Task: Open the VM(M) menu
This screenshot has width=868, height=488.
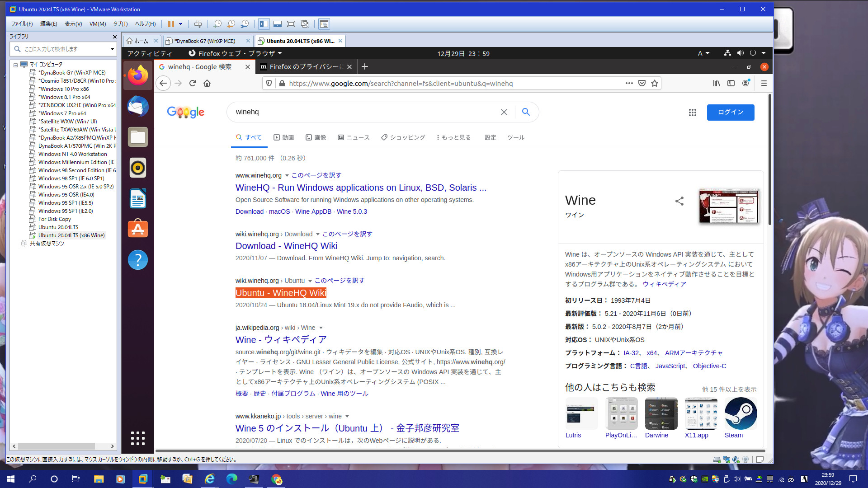Action: [x=98, y=24]
